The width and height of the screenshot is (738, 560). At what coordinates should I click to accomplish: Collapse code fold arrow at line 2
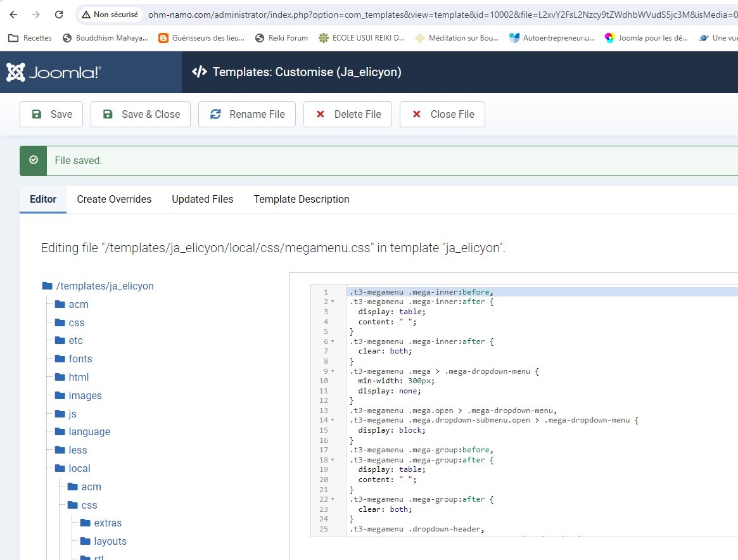click(x=333, y=302)
